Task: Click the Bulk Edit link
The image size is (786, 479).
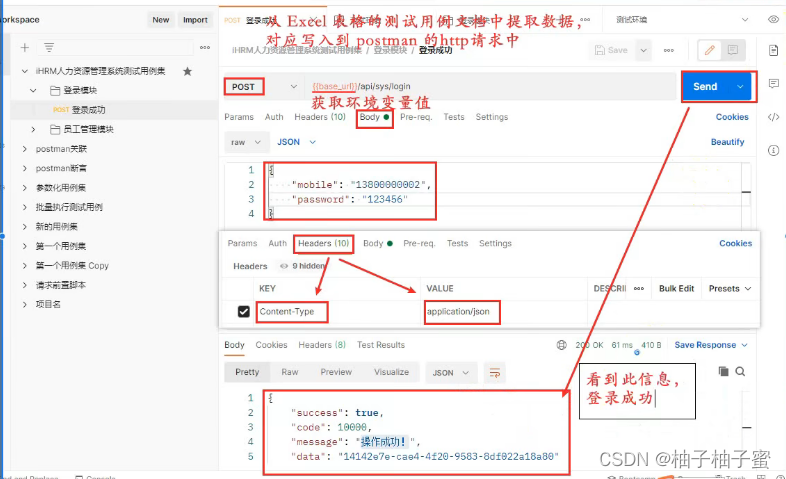Action: point(676,289)
